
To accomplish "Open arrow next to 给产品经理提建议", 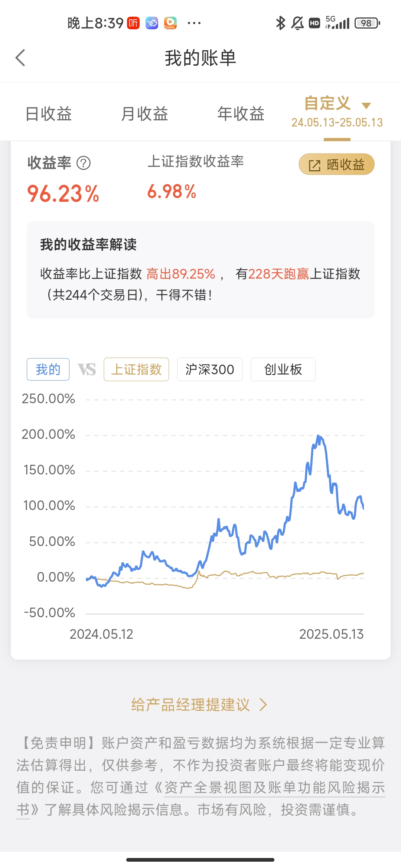I will pyautogui.click(x=263, y=705).
